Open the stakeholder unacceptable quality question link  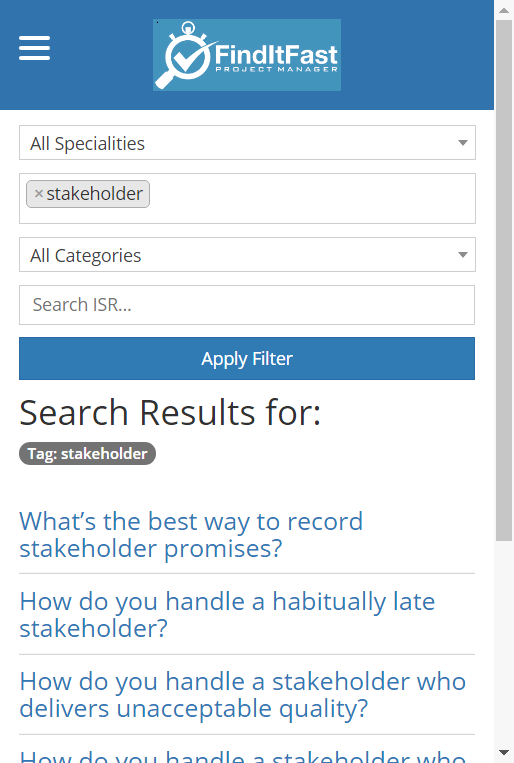coord(242,695)
